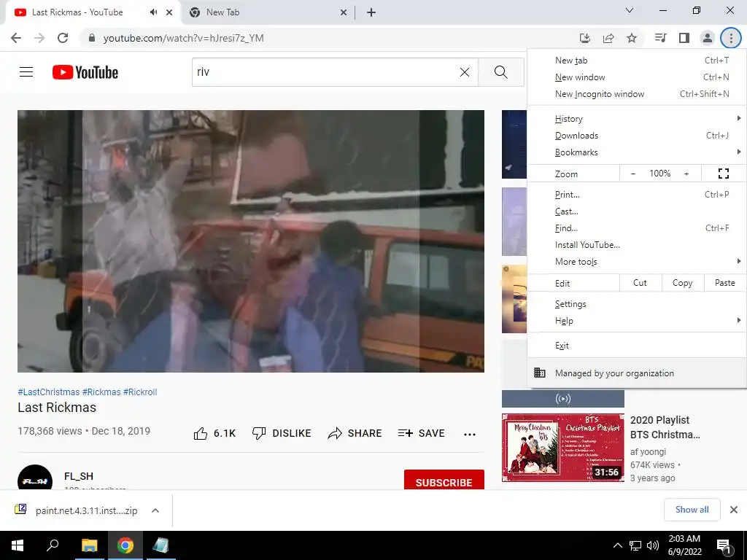
Task: Open paint.net zip download item
Action: click(x=76, y=510)
